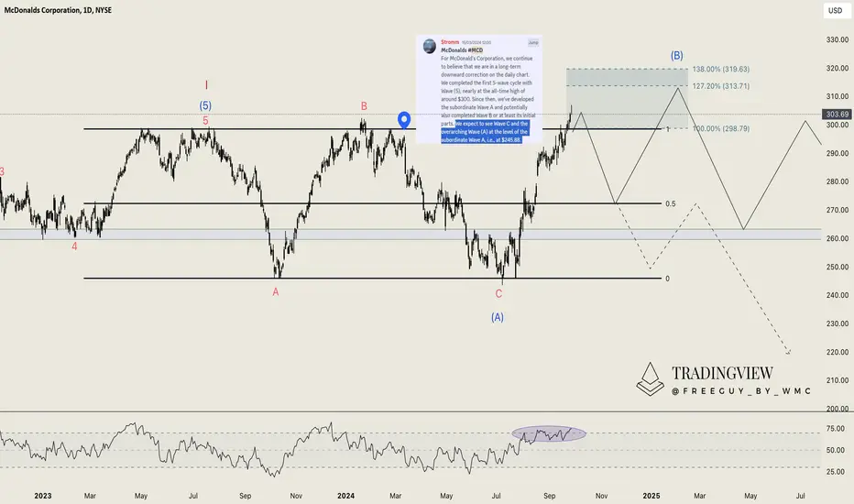Select the blue (A) wave label
This screenshot has width=854, height=504.
coord(498,317)
